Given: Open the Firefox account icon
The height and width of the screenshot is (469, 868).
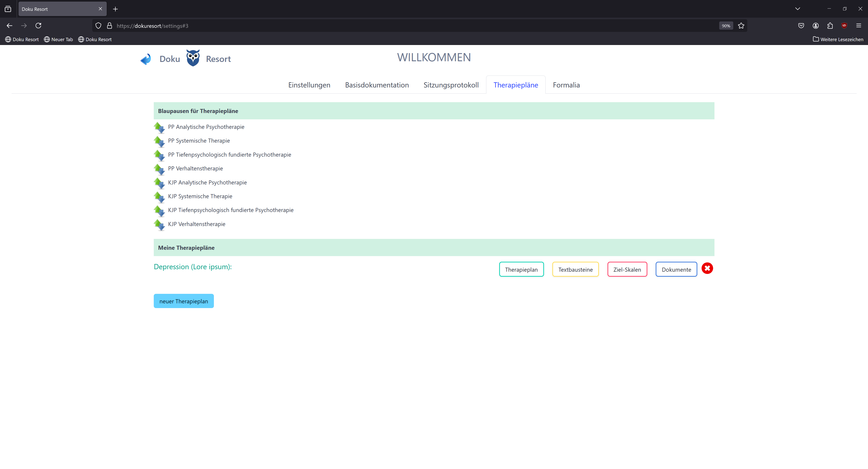Looking at the screenshot, I should click(x=816, y=26).
